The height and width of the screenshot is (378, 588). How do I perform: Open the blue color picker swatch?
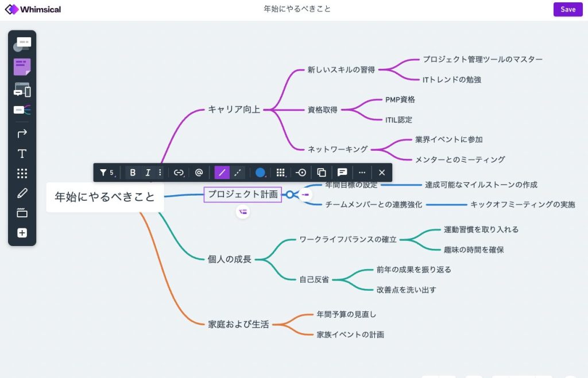coord(260,172)
